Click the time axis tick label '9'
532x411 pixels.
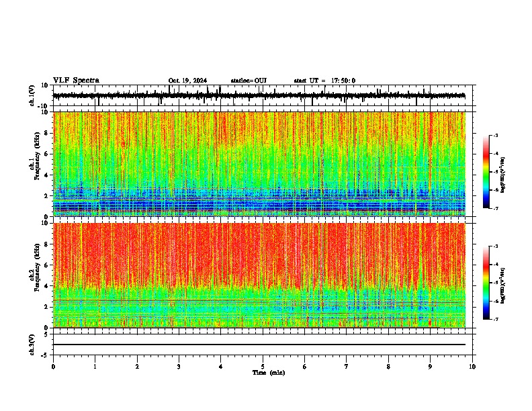[x=430, y=367]
